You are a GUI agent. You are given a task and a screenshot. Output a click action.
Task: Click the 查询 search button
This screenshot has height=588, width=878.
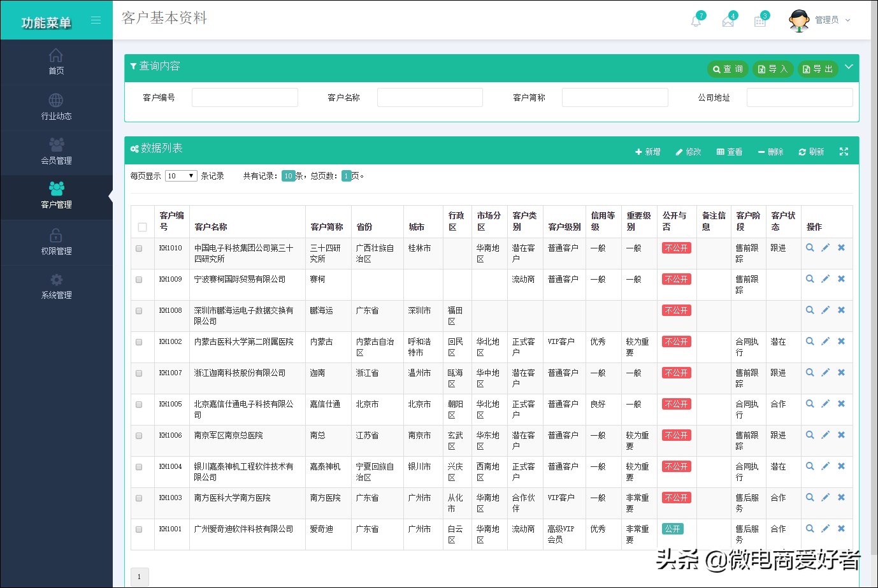728,69
